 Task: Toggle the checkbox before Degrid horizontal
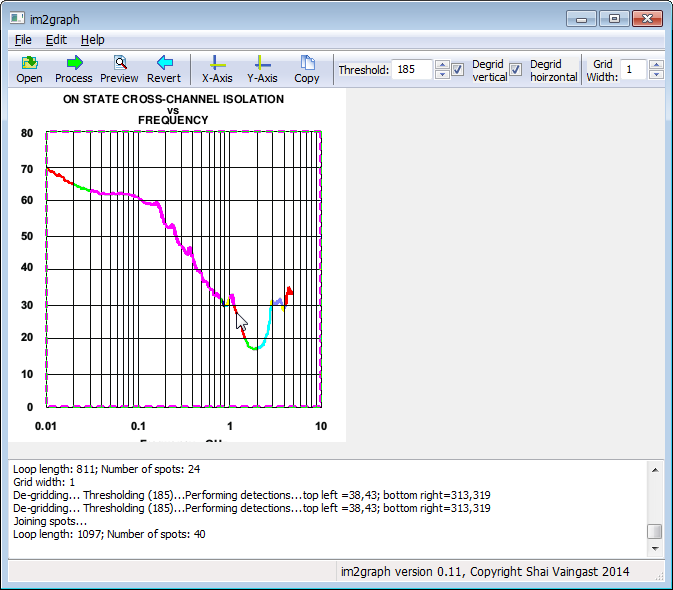[516, 70]
